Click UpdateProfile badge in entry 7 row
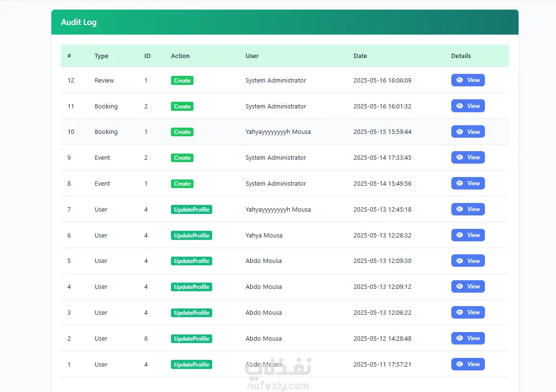This screenshot has height=392, width=556. pyautogui.click(x=192, y=210)
